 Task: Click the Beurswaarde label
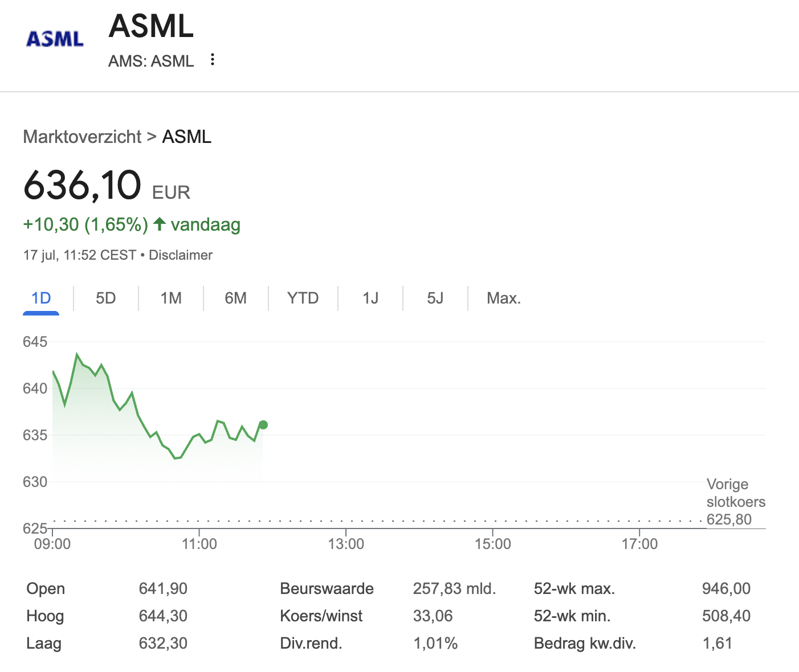pos(327,589)
